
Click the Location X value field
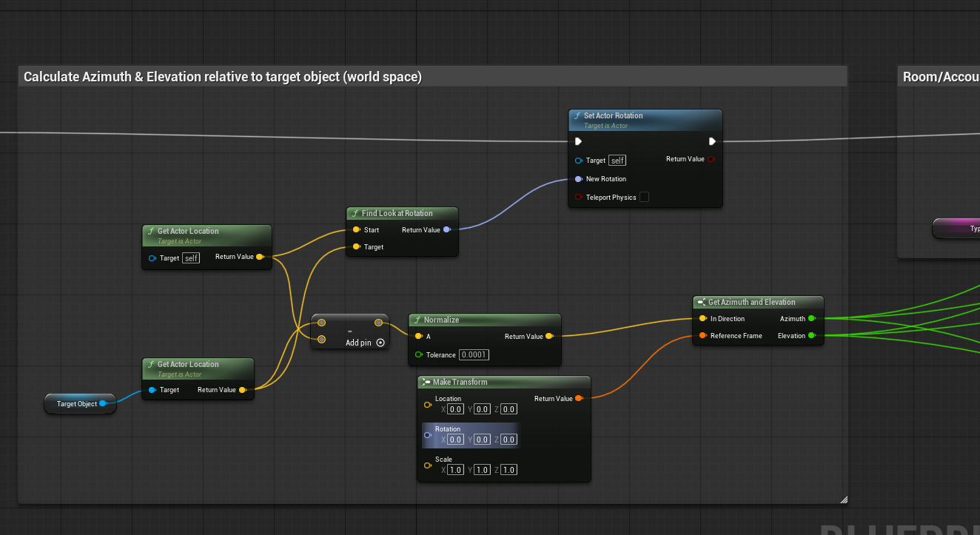click(455, 409)
